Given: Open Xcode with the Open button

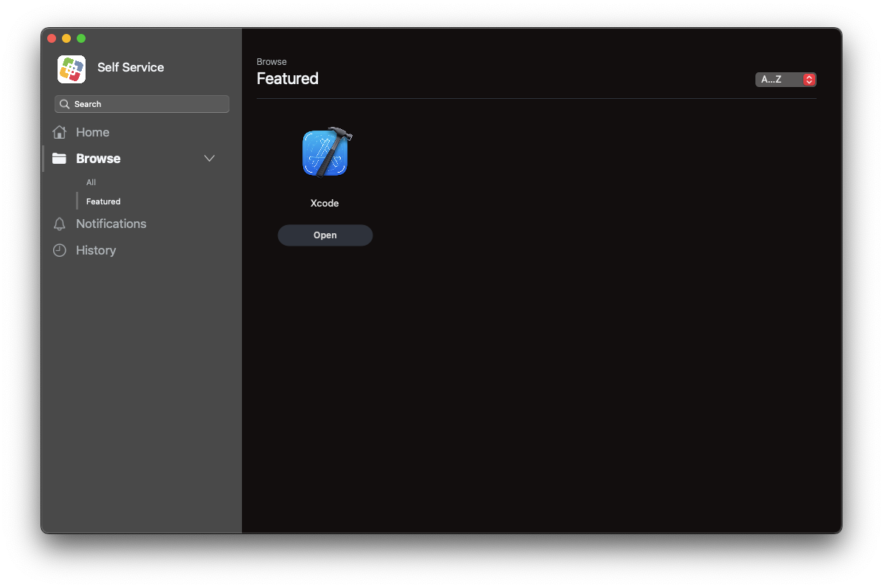Looking at the screenshot, I should click(325, 235).
